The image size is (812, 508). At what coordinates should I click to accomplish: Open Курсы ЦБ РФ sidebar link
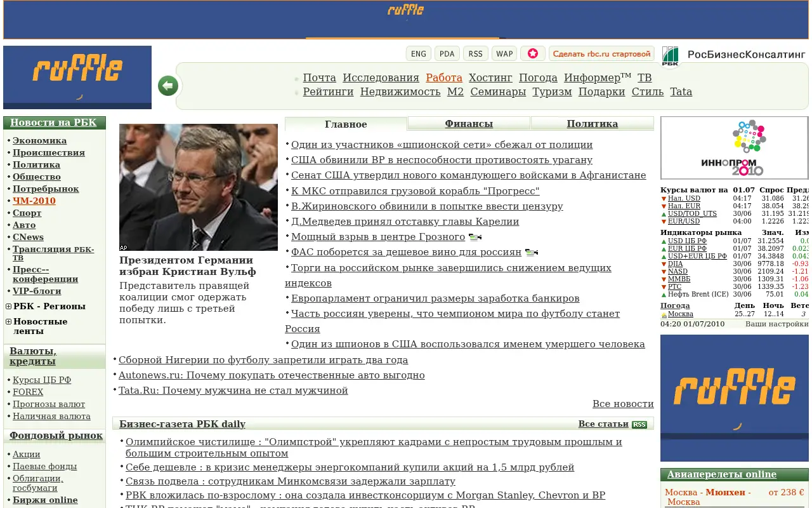click(x=42, y=380)
